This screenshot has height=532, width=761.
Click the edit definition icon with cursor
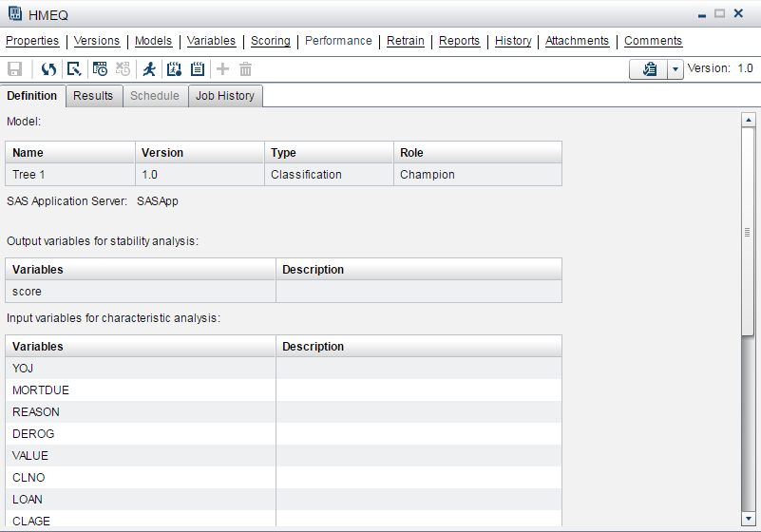tap(74, 69)
